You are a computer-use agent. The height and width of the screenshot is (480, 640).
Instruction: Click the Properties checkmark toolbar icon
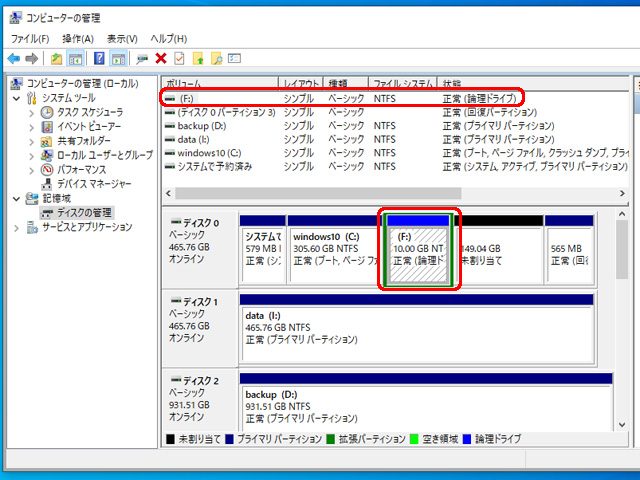tap(179, 59)
